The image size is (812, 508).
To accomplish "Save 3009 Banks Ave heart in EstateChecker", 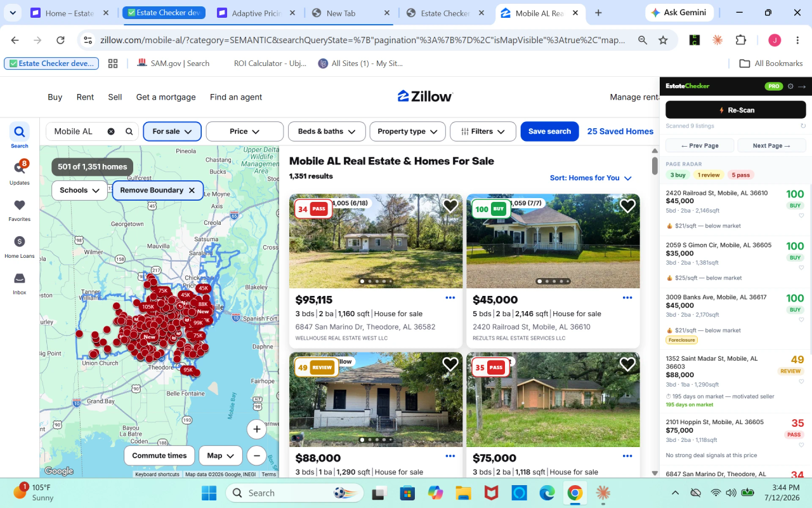I will click(801, 319).
